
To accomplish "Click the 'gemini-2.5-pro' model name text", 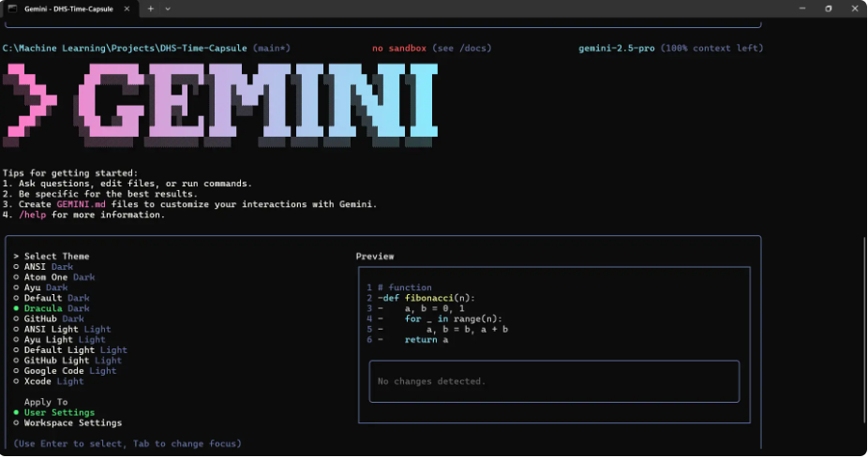I will coord(617,49).
